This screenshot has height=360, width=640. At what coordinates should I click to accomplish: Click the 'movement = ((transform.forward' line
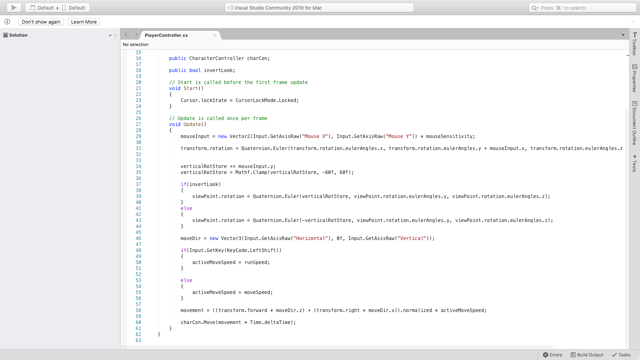333,311
